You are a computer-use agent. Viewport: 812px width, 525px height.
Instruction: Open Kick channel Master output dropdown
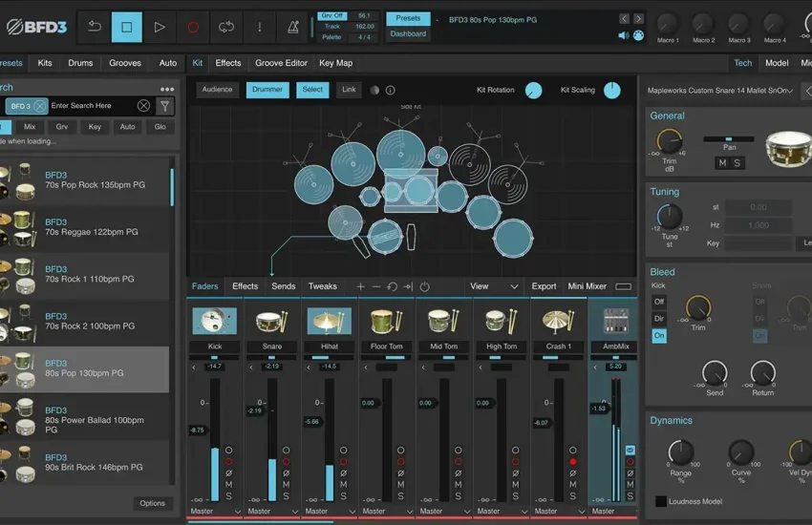[214, 511]
